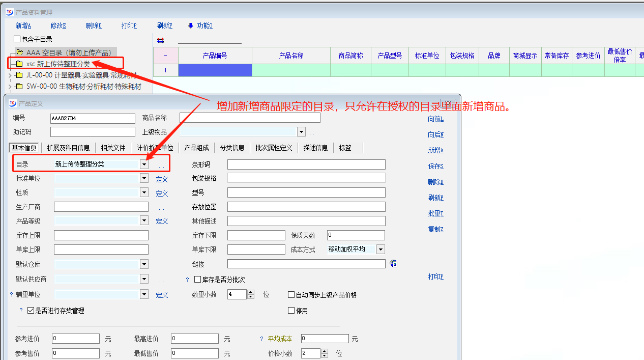Open the 目录 dropdown list
The width and height of the screenshot is (644, 360).
click(x=144, y=164)
